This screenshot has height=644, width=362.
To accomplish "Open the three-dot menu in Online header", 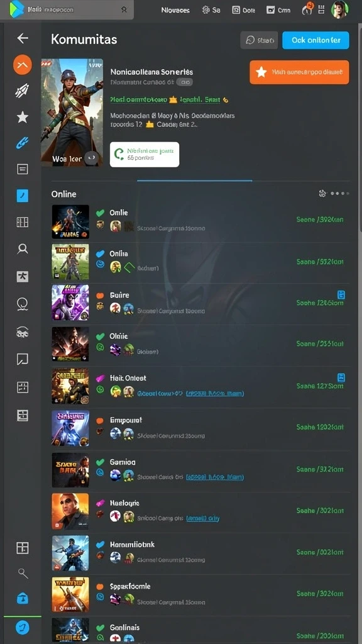I will (340, 193).
